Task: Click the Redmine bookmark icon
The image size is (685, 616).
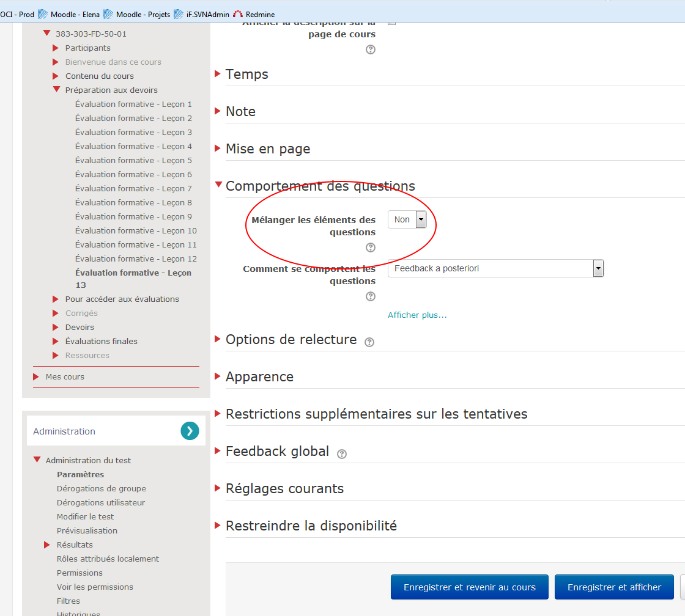Action: [238, 14]
